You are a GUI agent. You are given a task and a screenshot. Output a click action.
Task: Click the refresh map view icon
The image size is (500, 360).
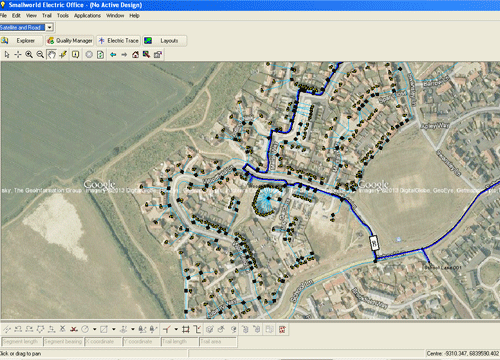(100, 55)
